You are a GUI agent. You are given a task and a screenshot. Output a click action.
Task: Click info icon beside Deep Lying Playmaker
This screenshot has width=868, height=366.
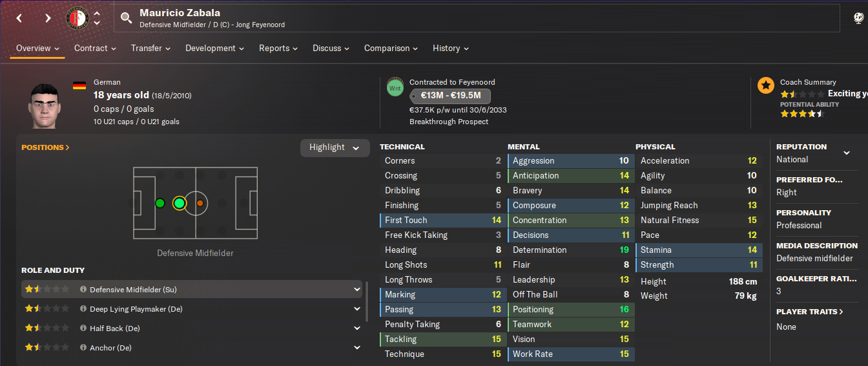tap(83, 309)
